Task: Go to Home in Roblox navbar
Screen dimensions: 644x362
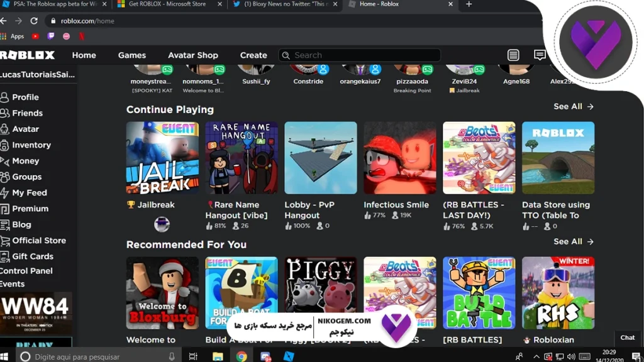Action: [84, 55]
